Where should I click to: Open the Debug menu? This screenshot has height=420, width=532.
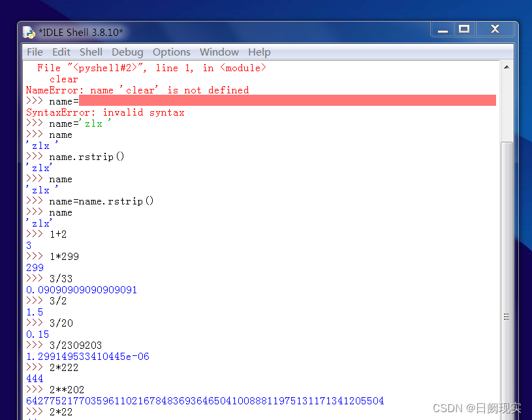pyautogui.click(x=127, y=52)
